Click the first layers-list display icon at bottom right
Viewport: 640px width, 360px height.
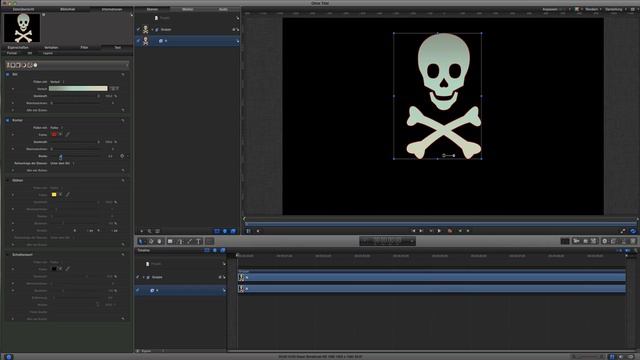coord(217,231)
